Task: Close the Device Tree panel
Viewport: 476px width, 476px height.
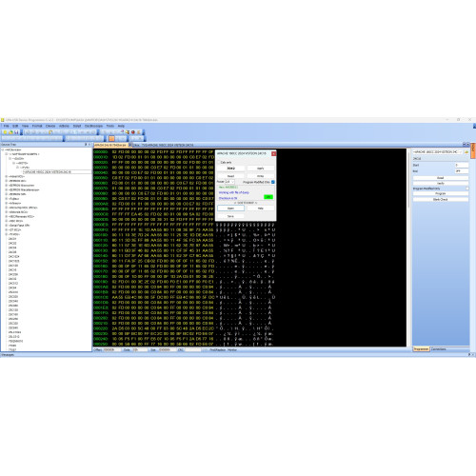Action: [89, 145]
